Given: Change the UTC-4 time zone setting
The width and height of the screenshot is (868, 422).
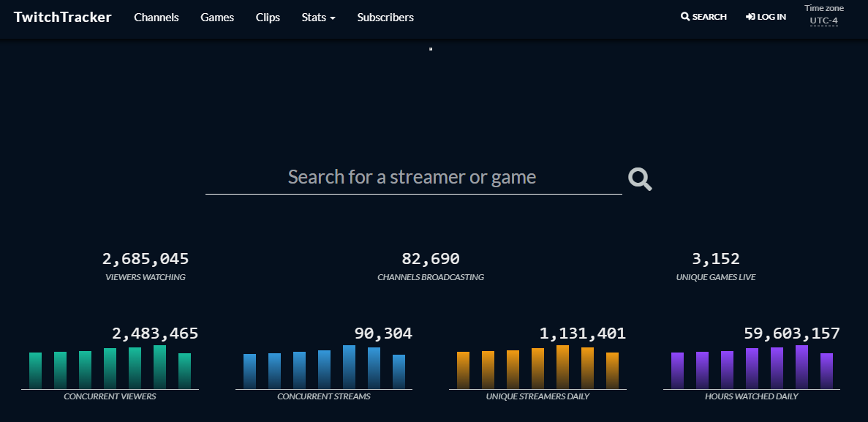Looking at the screenshot, I should pos(823,20).
